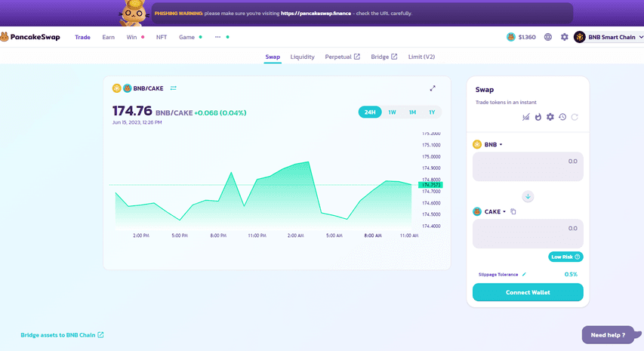Open the NFT menu

coord(162,37)
